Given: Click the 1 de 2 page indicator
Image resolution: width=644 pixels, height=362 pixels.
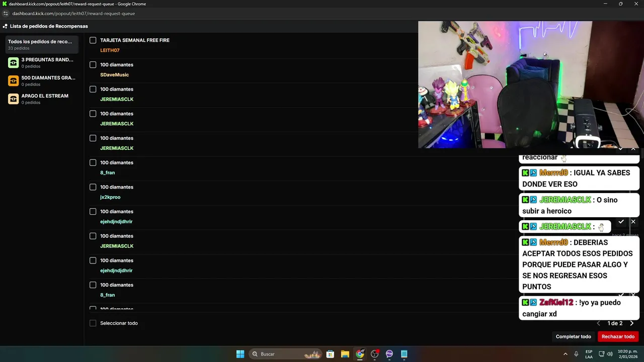Looking at the screenshot, I should pyautogui.click(x=615, y=323).
